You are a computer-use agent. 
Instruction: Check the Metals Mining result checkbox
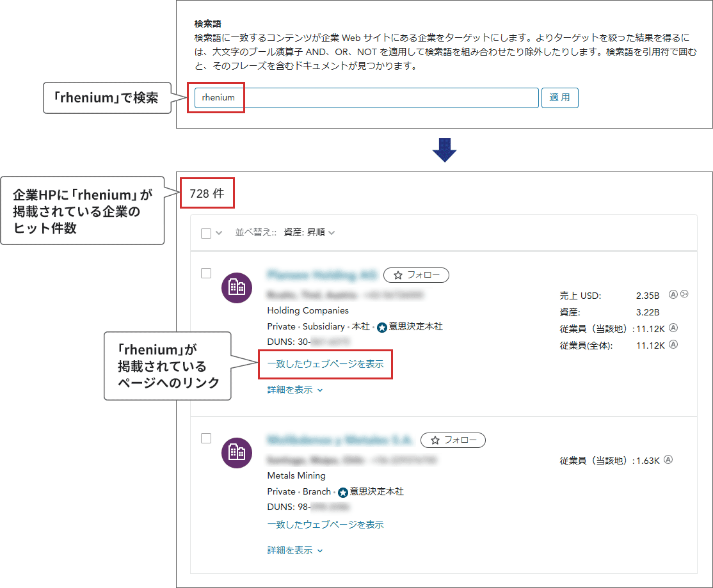pyautogui.click(x=206, y=438)
